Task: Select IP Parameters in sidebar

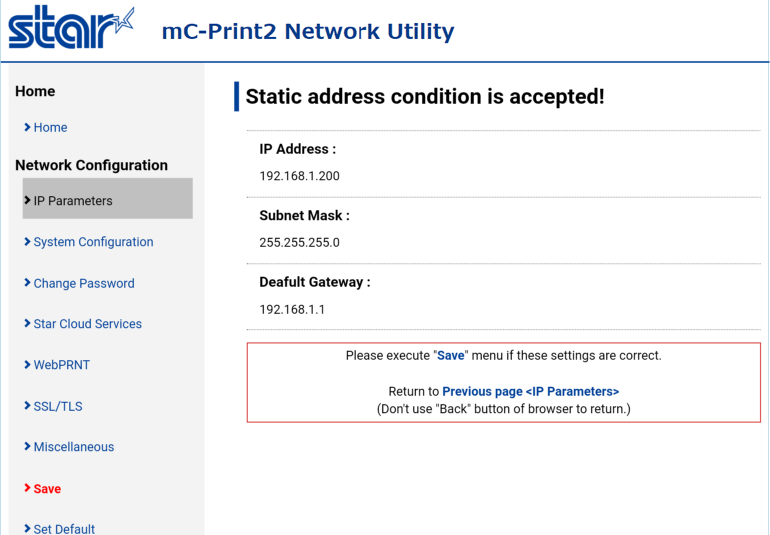Action: pyautogui.click(x=73, y=200)
